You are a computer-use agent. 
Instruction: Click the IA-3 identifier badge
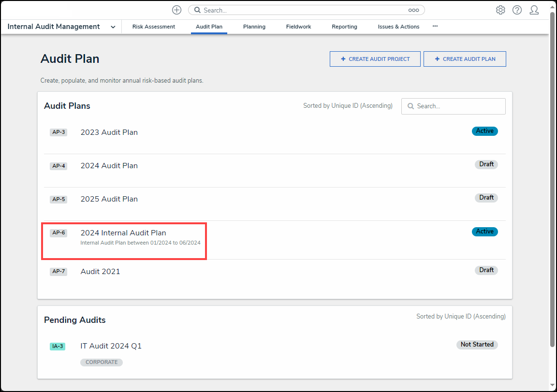click(57, 346)
